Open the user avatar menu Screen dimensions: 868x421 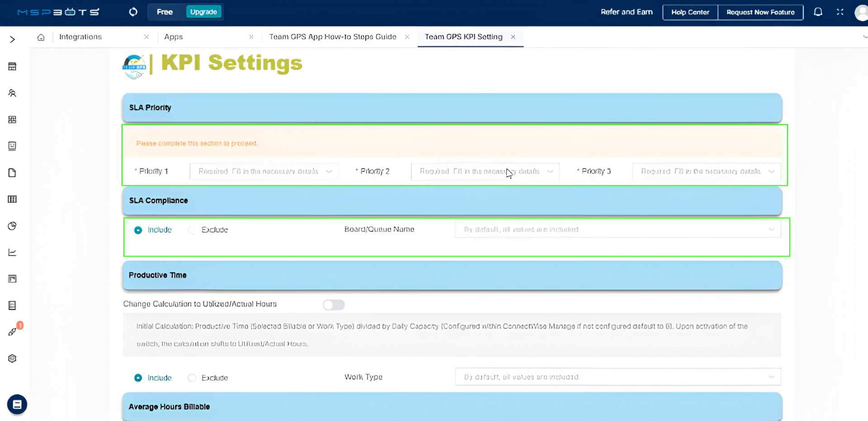pos(861,12)
